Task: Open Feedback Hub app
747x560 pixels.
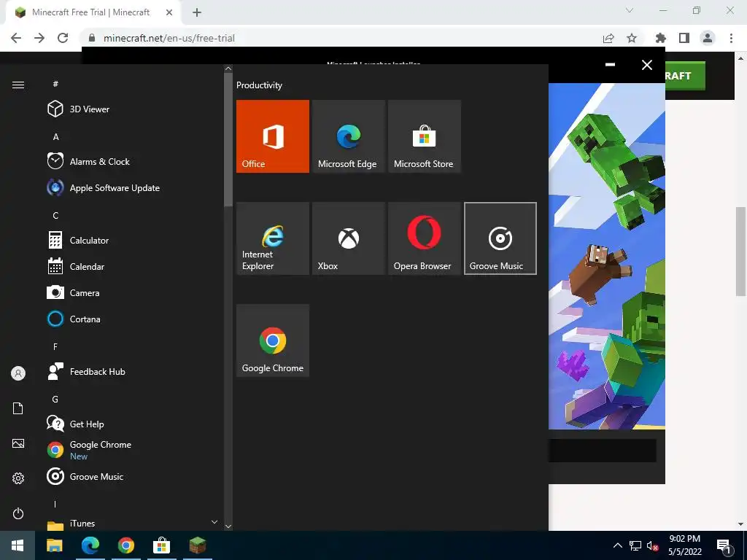Action: (133, 371)
